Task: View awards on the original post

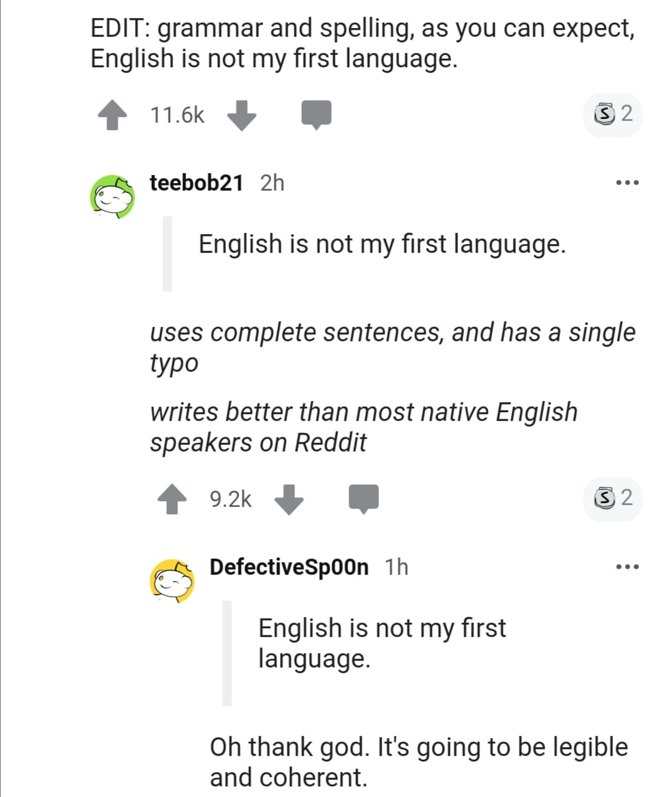Action: click(613, 114)
